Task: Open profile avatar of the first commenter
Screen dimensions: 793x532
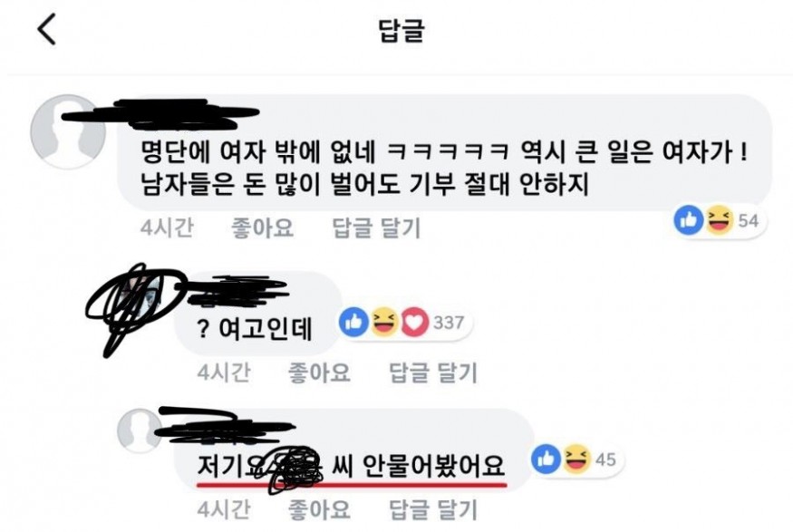Action: [x=68, y=131]
